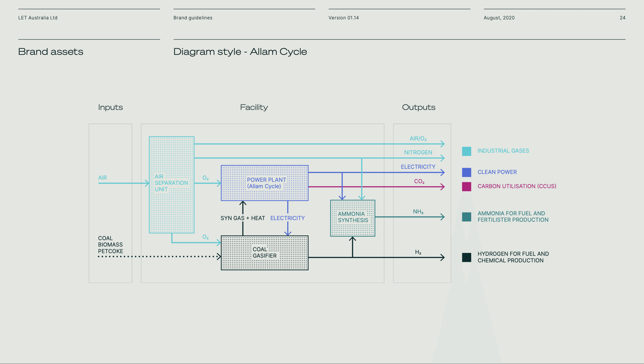The height and width of the screenshot is (364, 644).
Task: Select the Power Plant Allam Cycle box
Action: tap(264, 183)
